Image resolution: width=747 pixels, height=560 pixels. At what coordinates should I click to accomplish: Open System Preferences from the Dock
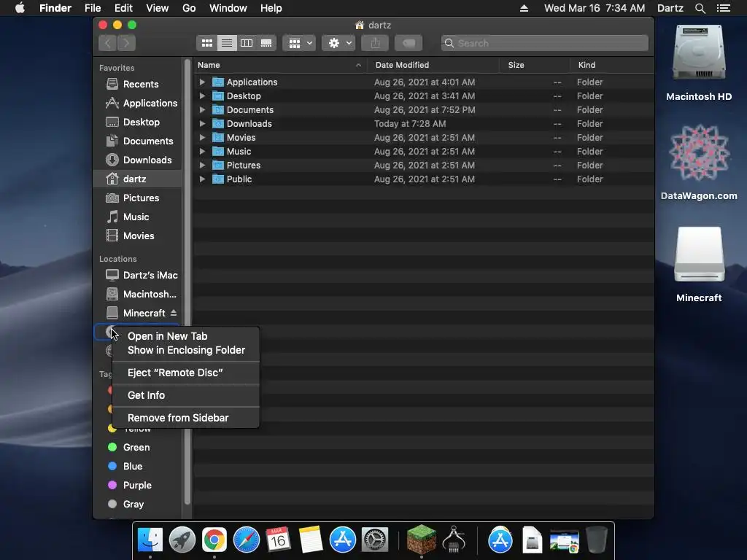click(x=375, y=540)
